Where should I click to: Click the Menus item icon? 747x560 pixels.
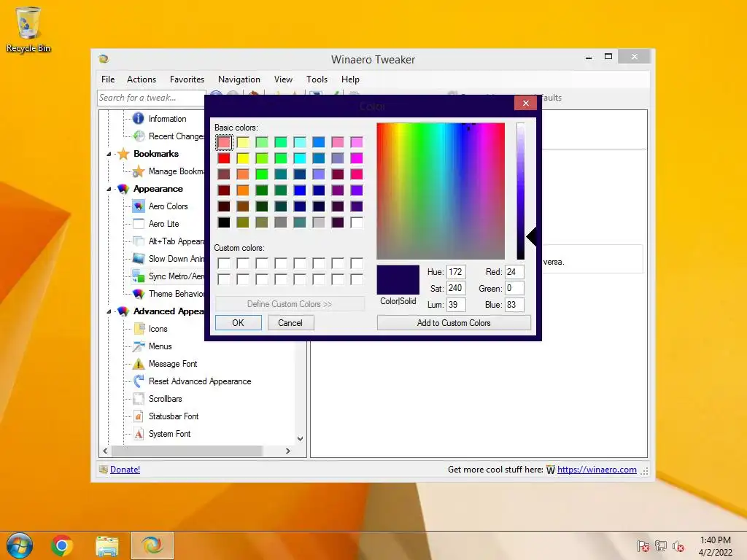coord(139,346)
